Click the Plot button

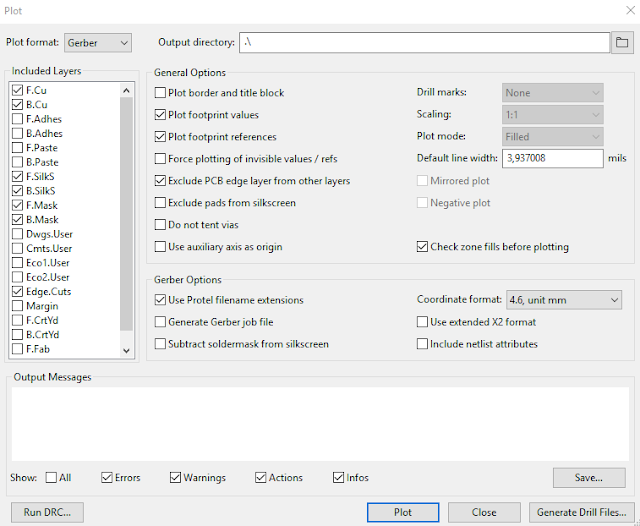coord(403,513)
